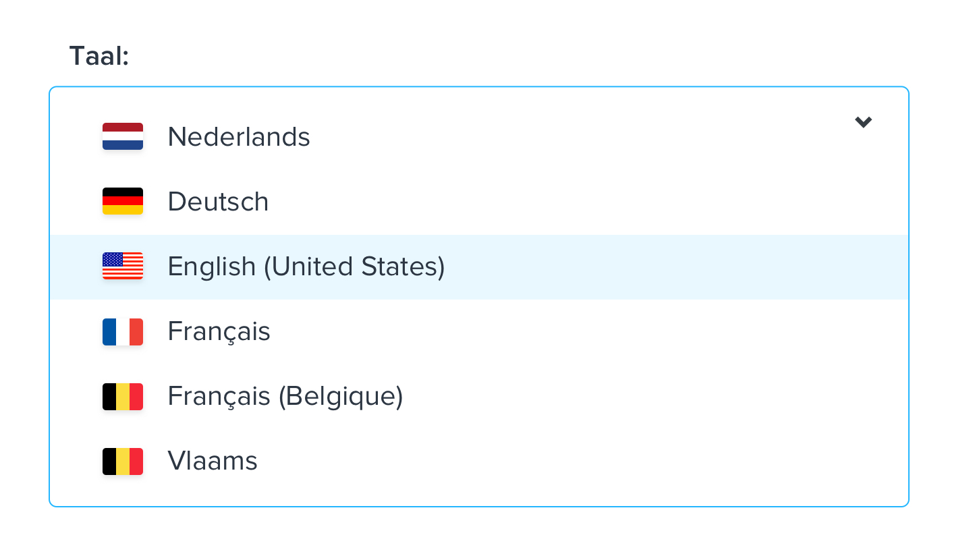Image resolution: width=973 pixels, height=560 pixels.
Task: Select the Vlaams language entry
Action: pos(213,461)
